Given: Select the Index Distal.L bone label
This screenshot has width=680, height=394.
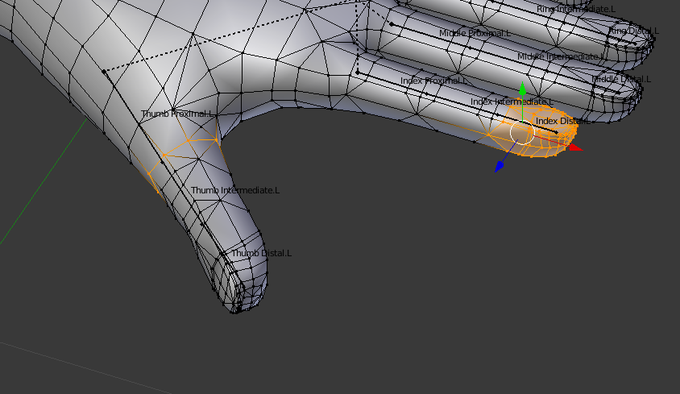Looking at the screenshot, I should 563,121.
